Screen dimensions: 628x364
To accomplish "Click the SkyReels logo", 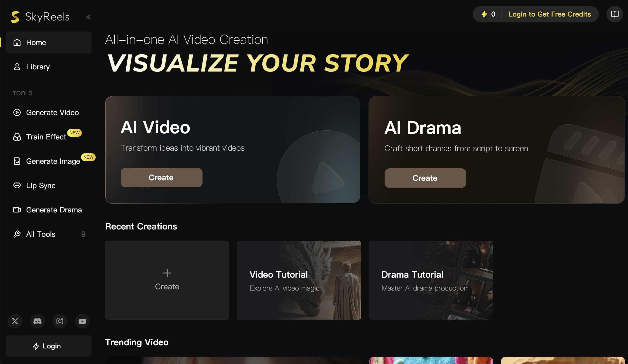I will [x=40, y=17].
